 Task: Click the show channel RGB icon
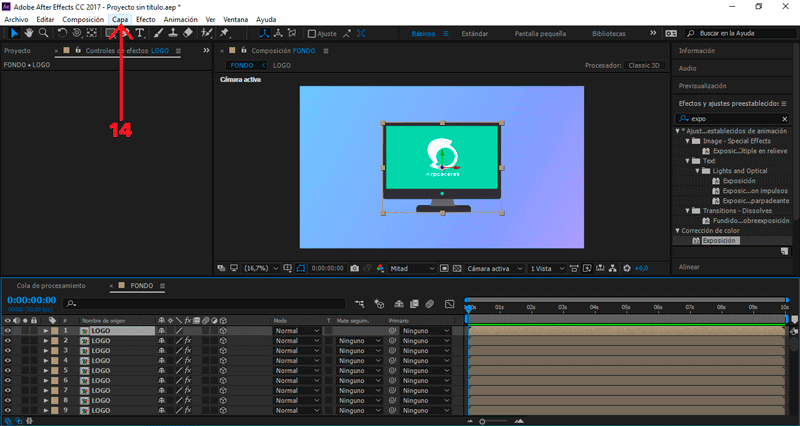380,268
